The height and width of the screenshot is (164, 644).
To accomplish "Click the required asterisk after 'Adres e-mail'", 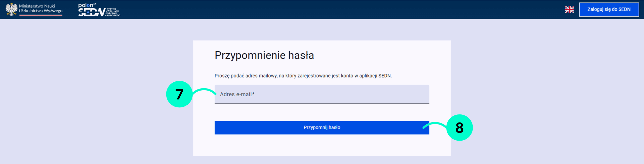I will (x=253, y=94).
